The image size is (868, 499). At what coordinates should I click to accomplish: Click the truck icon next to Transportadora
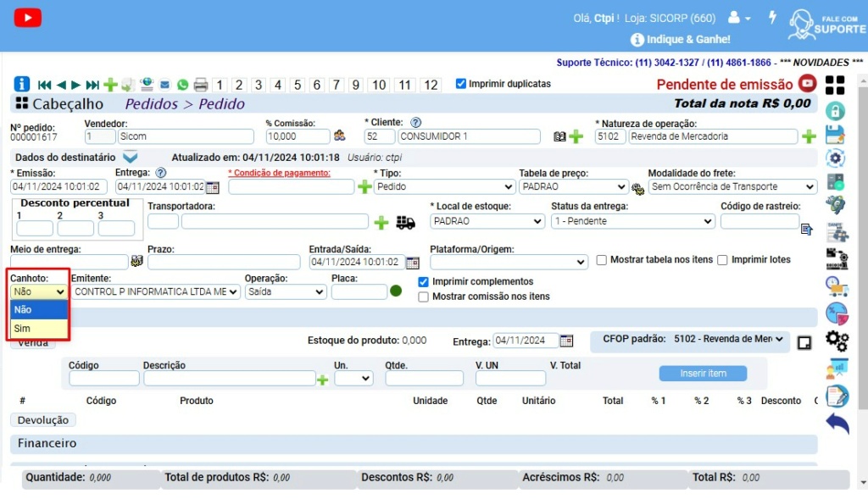coord(406,223)
